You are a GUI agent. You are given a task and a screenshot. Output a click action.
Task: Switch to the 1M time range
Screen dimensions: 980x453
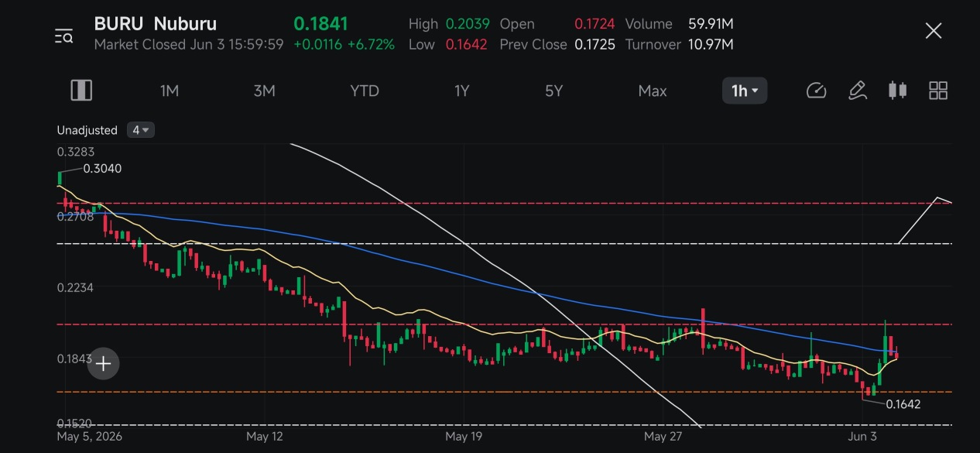pos(170,91)
